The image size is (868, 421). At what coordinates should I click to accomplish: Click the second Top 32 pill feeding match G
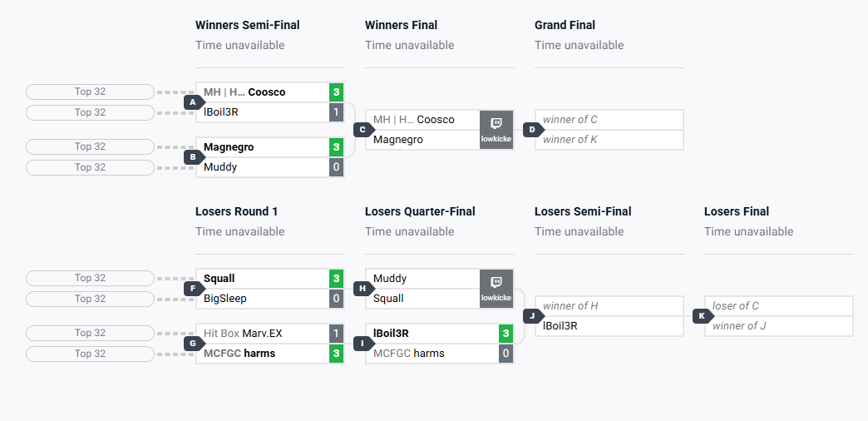[x=90, y=354]
